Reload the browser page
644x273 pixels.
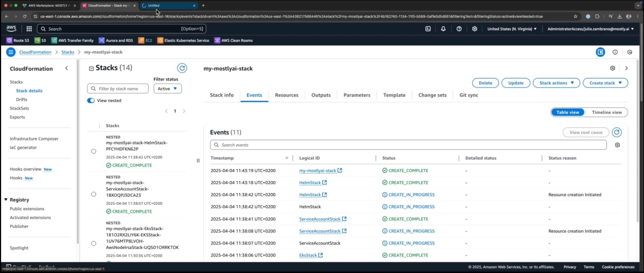click(x=25, y=16)
